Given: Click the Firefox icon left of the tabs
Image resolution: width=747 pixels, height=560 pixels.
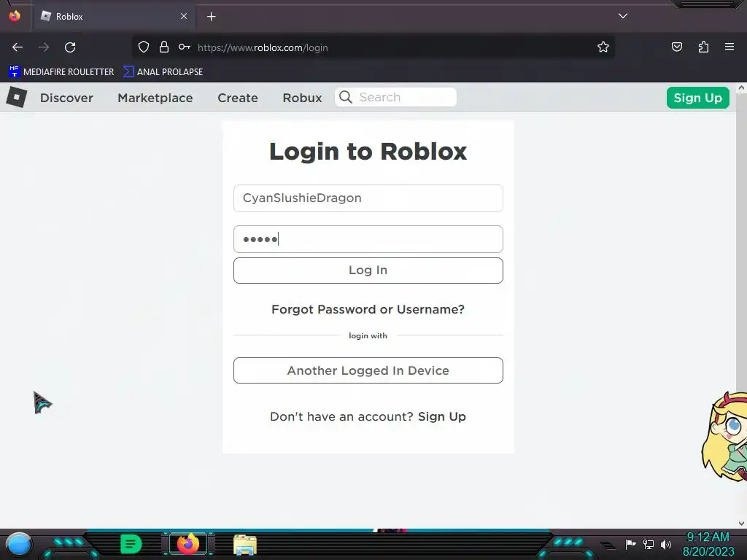Looking at the screenshot, I should point(15,16).
